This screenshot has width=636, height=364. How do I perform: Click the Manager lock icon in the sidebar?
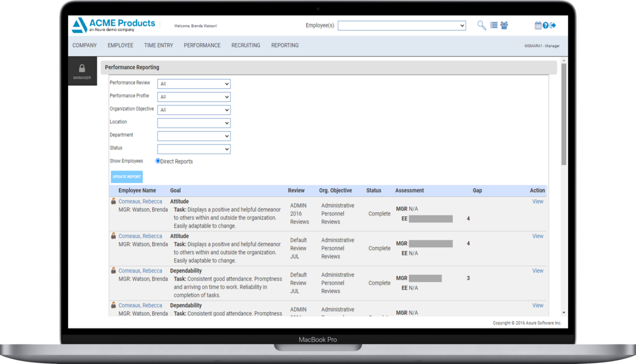[x=82, y=68]
